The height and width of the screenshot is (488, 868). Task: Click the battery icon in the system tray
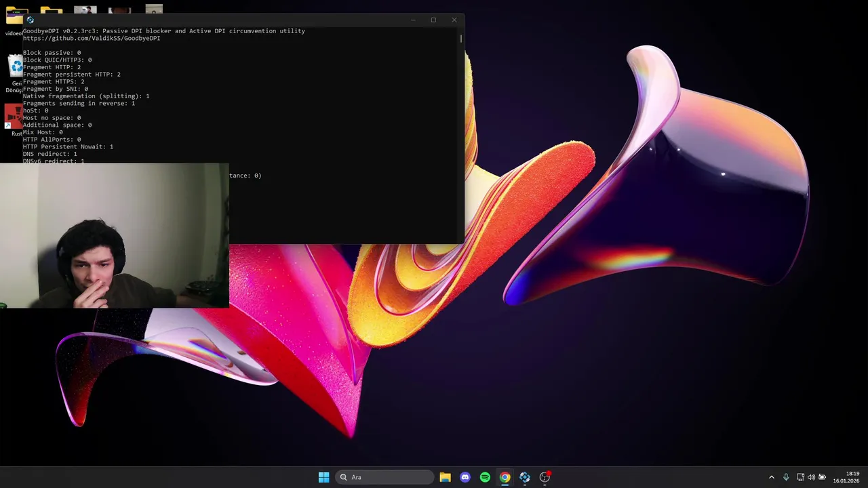(x=823, y=477)
